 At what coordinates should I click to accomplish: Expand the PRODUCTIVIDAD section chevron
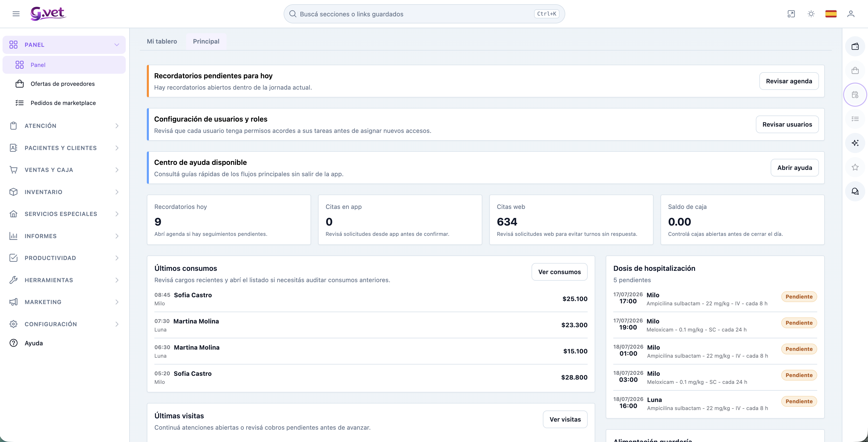117,258
